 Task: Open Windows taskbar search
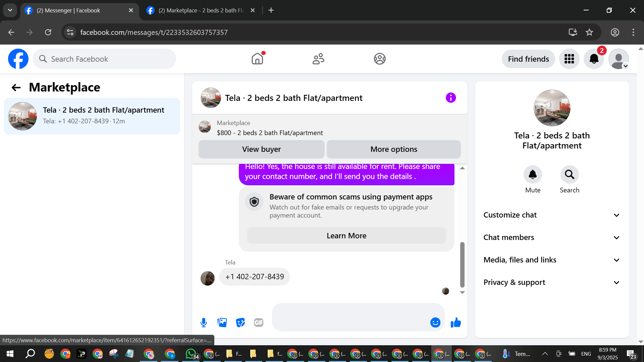tap(30, 354)
